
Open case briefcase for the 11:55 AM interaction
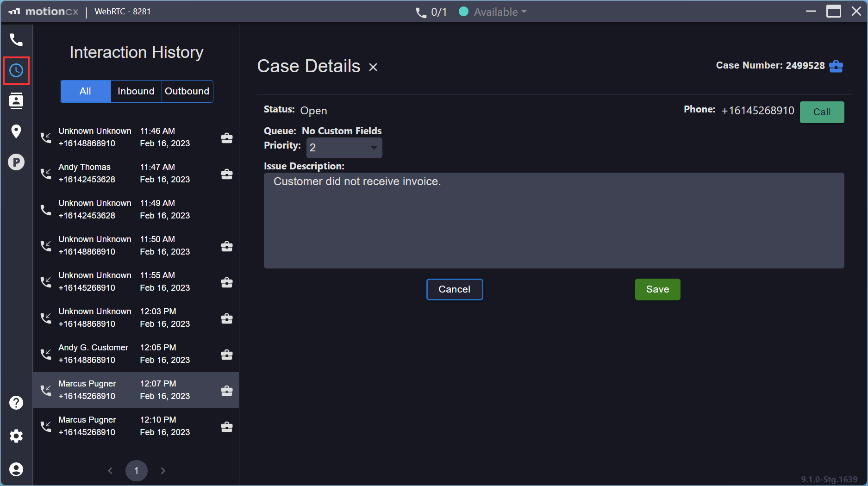227,282
